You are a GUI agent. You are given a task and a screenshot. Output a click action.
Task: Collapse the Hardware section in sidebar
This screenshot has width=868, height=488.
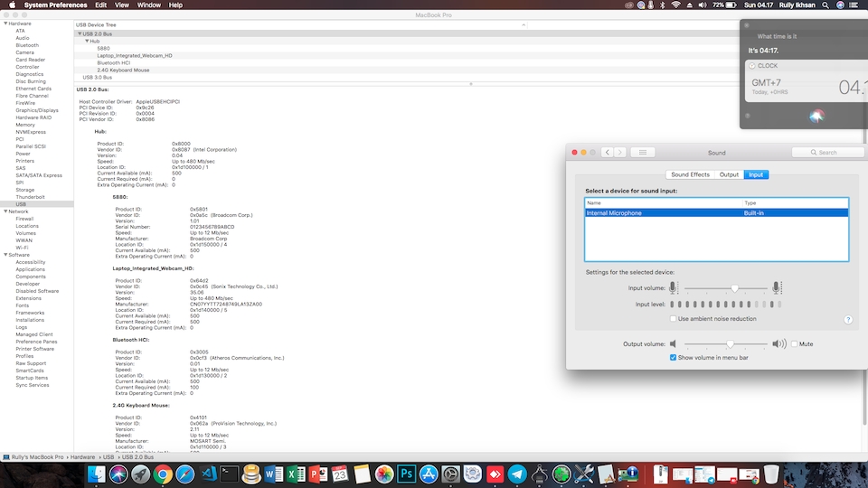point(5,23)
